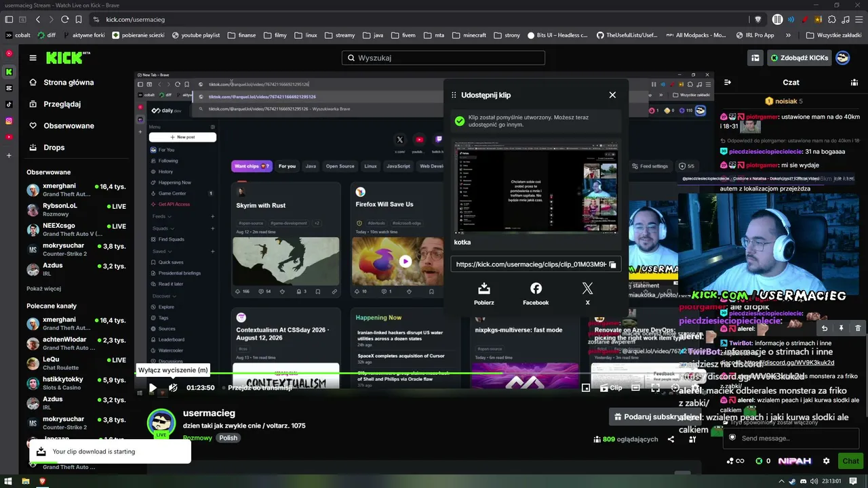The height and width of the screenshot is (488, 868).
Task: Reply to the hovered chat message
Action: pyautogui.click(x=825, y=328)
